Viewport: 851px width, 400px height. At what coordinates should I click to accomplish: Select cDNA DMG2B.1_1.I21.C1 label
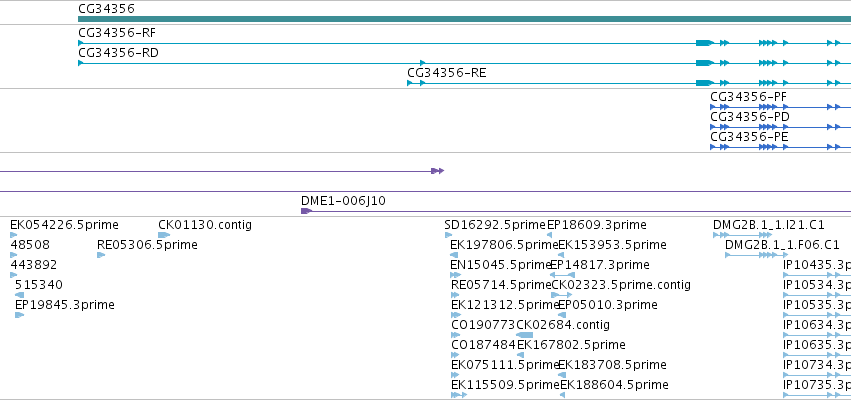click(x=769, y=225)
